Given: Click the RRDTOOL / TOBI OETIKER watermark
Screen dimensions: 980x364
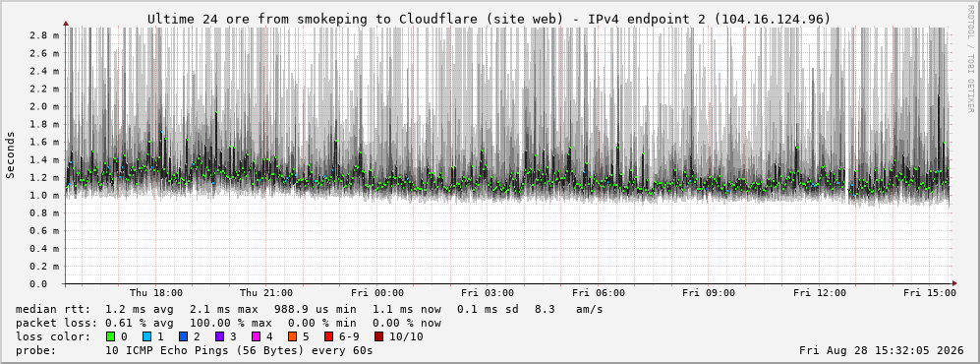Looking at the screenshot, I should 970,58.
